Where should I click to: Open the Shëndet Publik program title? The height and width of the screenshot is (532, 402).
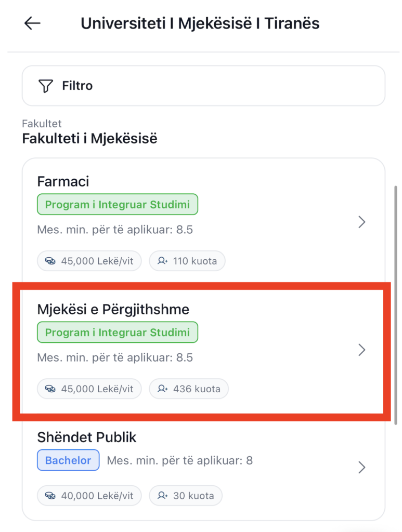pyautogui.click(x=86, y=437)
